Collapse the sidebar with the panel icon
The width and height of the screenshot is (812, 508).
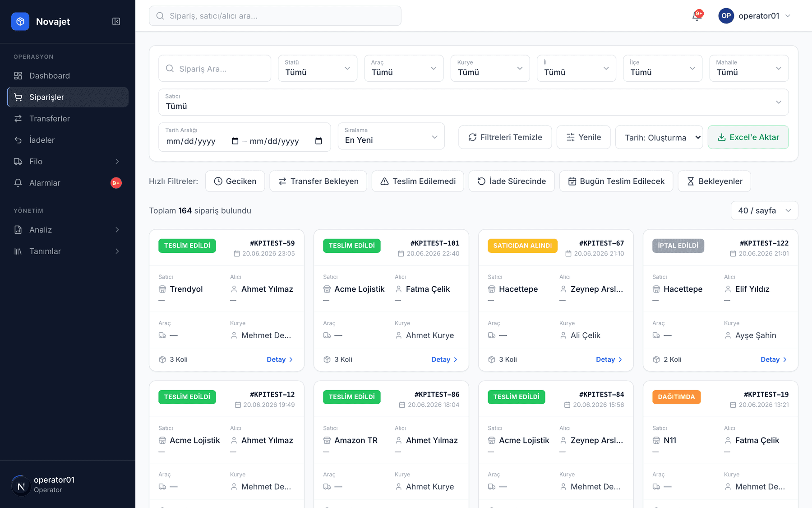click(116, 22)
